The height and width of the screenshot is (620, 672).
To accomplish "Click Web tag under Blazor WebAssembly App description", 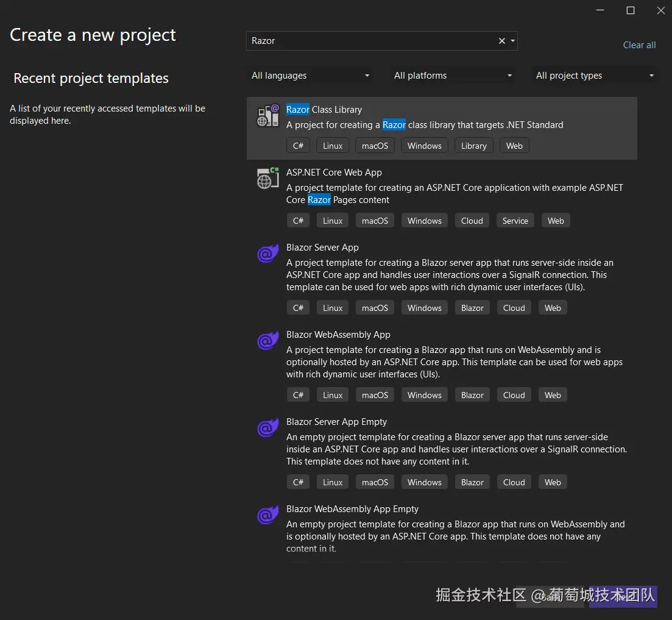I will coord(553,395).
